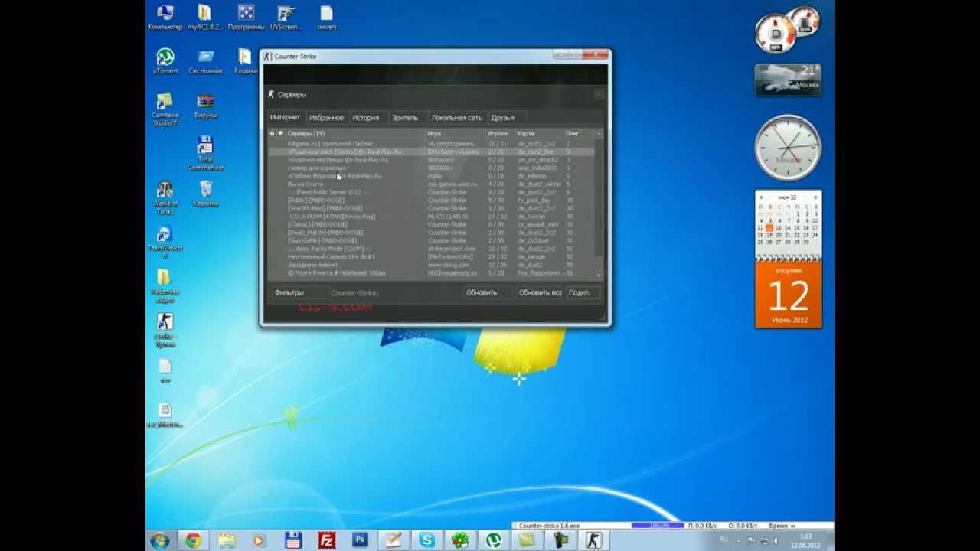Screen dimensions: 980x551
Task: Sort servers by the Игроки column
Action: pyautogui.click(x=500, y=134)
